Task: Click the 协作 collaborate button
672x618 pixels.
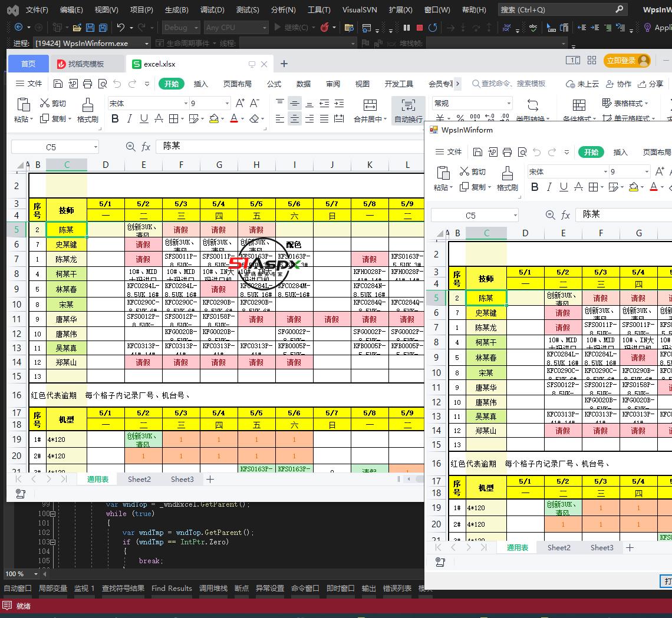Action: pos(618,84)
